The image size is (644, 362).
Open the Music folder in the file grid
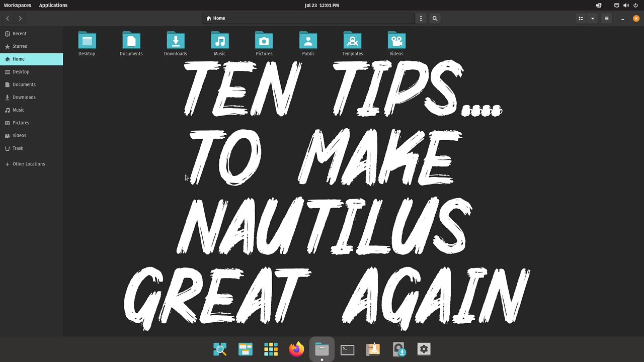219,44
